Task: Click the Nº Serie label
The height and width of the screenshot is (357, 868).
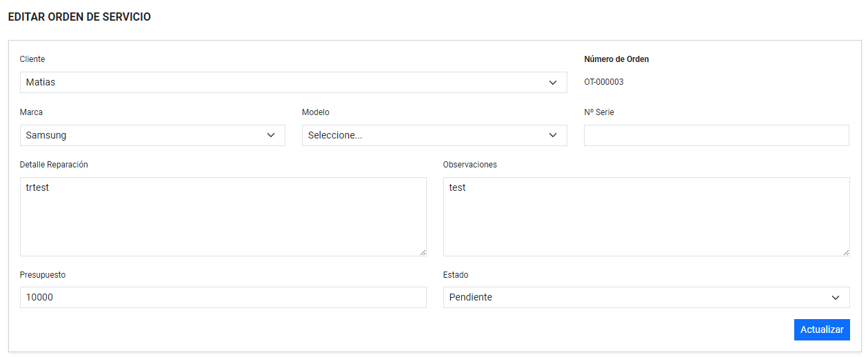Action: coord(599,112)
